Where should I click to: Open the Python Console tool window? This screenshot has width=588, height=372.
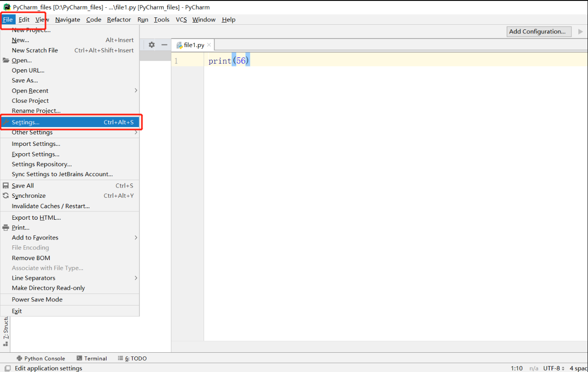click(x=41, y=358)
